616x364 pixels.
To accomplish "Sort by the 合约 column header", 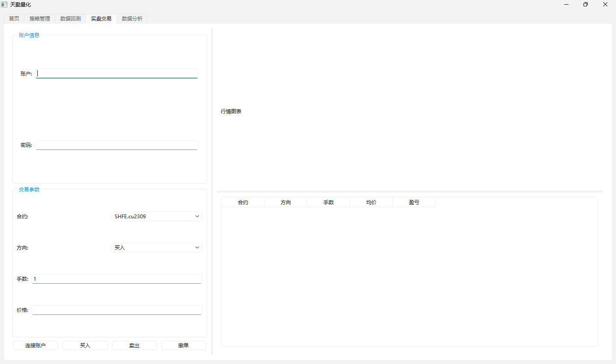I will (x=243, y=203).
